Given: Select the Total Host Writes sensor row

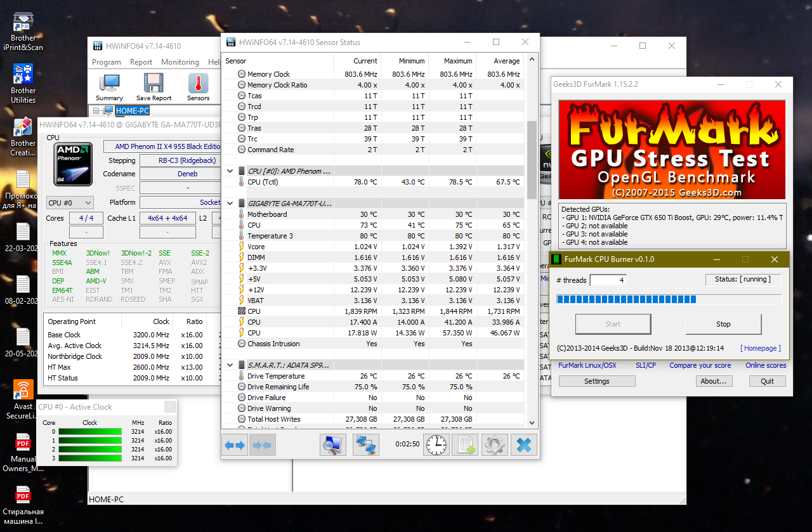Looking at the screenshot, I should (374, 419).
